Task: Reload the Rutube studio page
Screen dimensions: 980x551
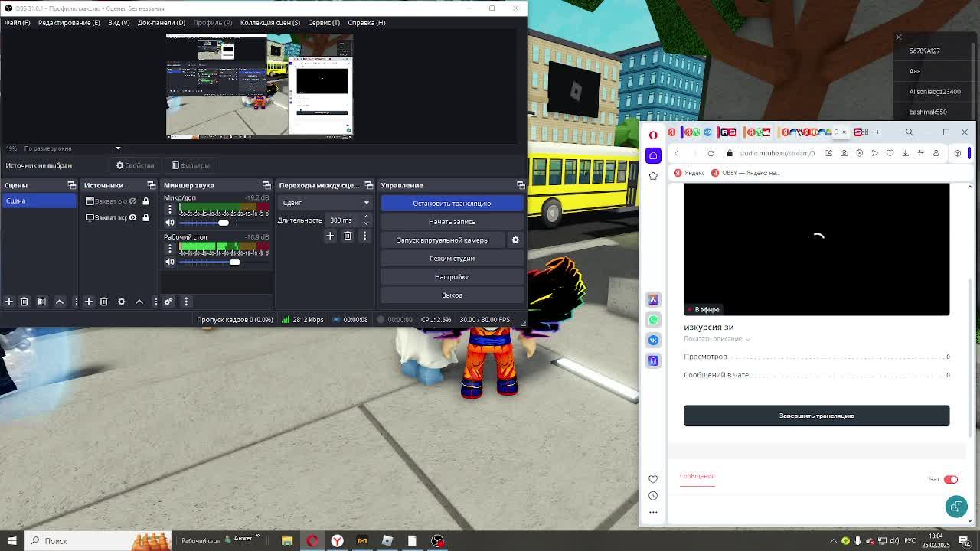Action: pyautogui.click(x=710, y=153)
